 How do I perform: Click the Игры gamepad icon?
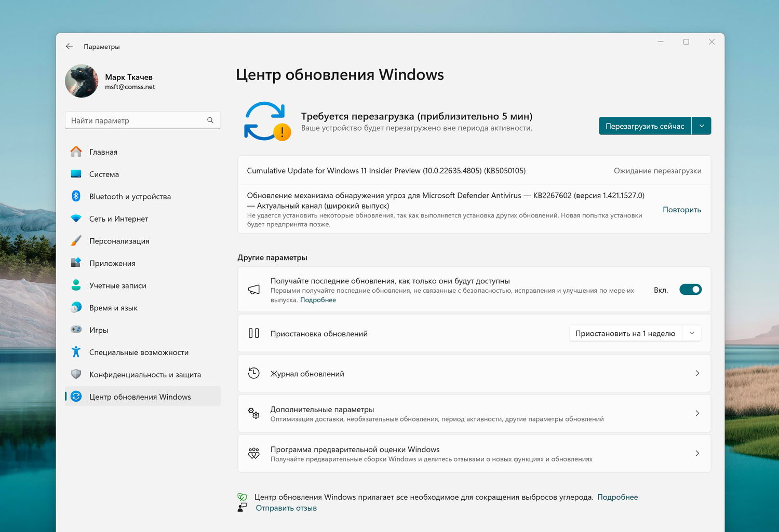pyautogui.click(x=76, y=330)
